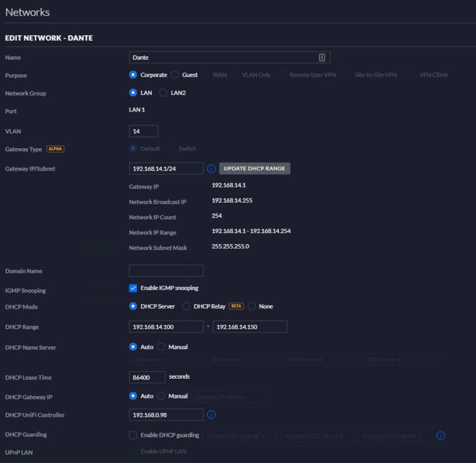
Task: Edit the DHCP range start address
Action: (x=165, y=327)
